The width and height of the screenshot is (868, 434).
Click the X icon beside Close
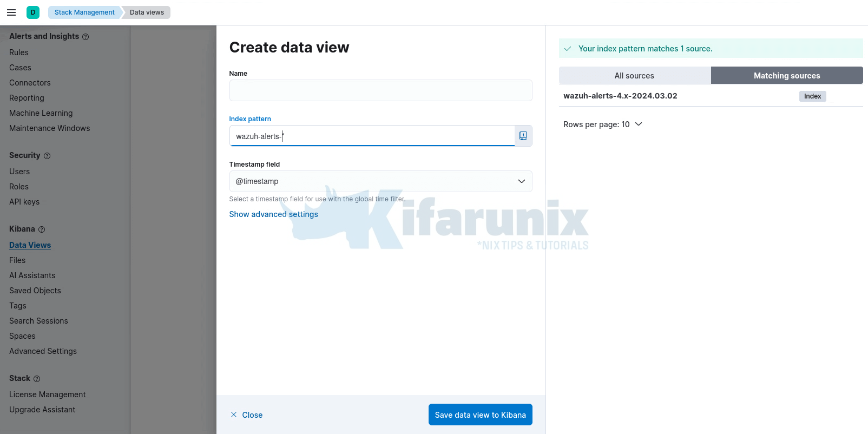(x=234, y=415)
